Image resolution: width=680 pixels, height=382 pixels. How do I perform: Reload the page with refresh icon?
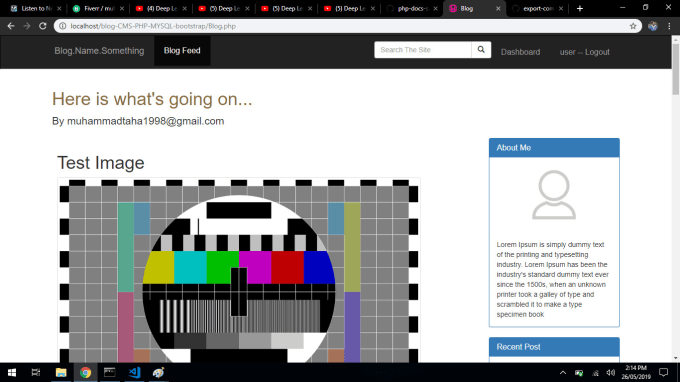[x=42, y=26]
